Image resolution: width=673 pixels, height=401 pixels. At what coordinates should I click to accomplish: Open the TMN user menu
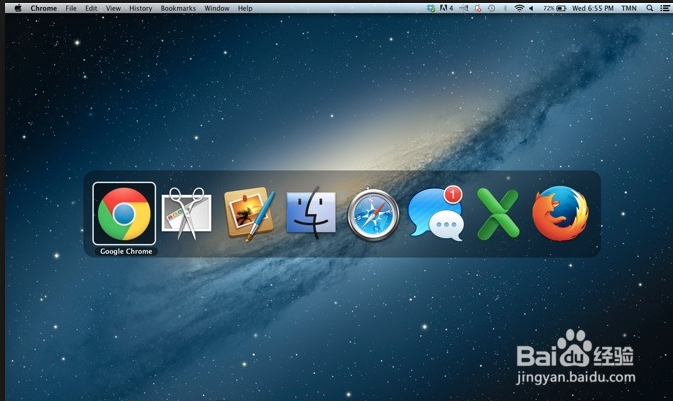(629, 8)
